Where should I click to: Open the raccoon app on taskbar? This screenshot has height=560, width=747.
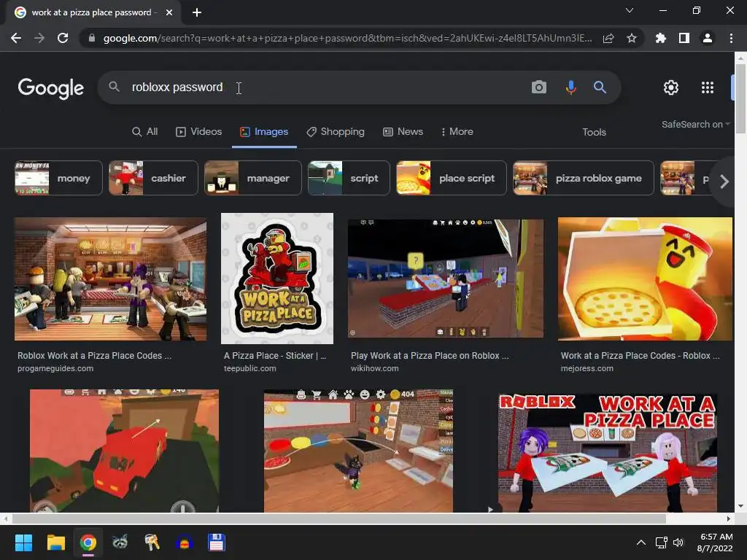coord(120,542)
